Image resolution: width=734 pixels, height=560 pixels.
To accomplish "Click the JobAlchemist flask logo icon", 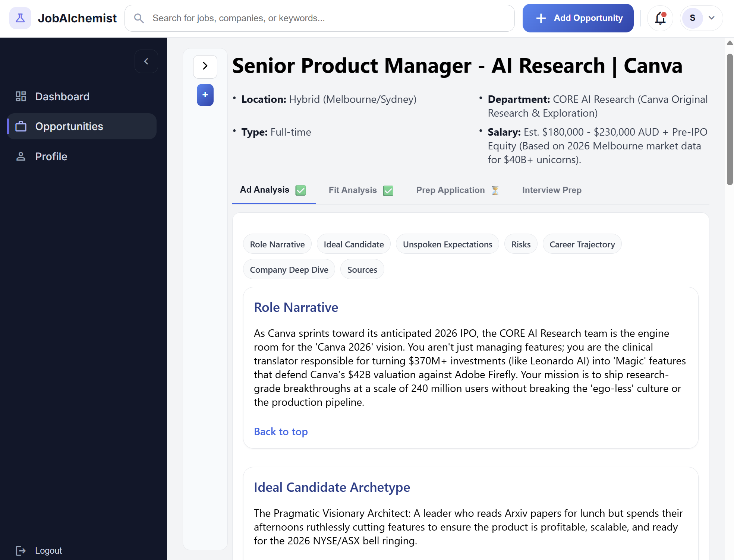I will 20,18.
